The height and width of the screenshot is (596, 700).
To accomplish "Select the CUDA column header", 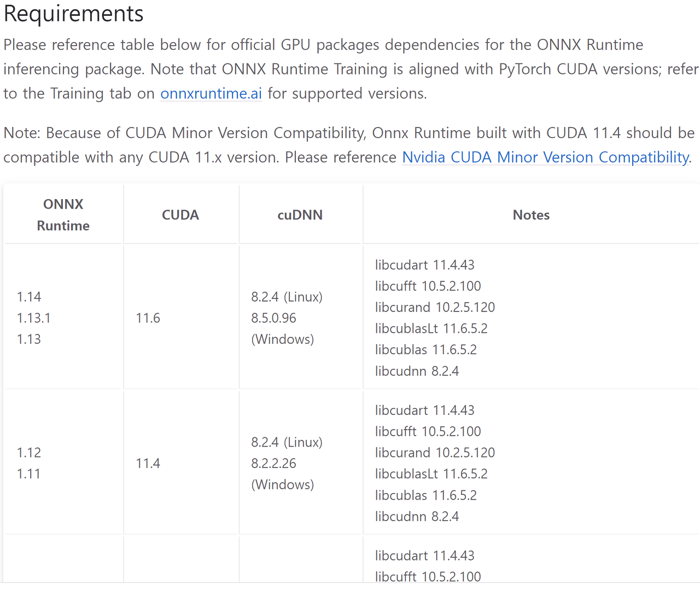I will [180, 215].
